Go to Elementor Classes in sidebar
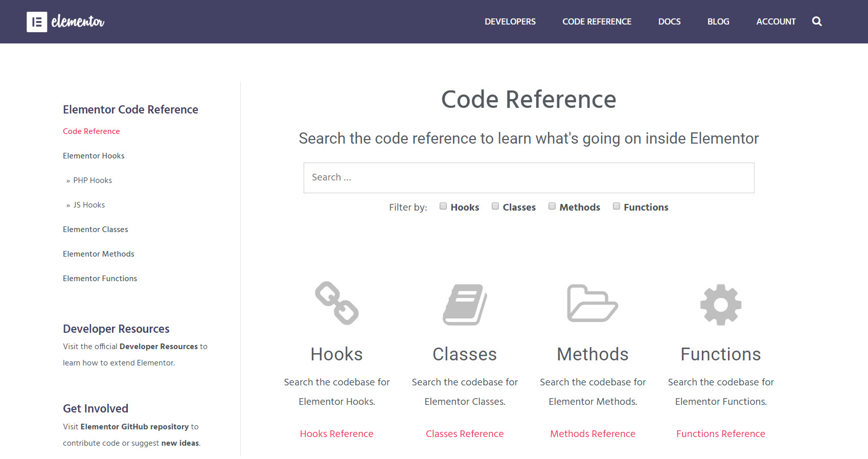The image size is (868, 459). coord(96,229)
